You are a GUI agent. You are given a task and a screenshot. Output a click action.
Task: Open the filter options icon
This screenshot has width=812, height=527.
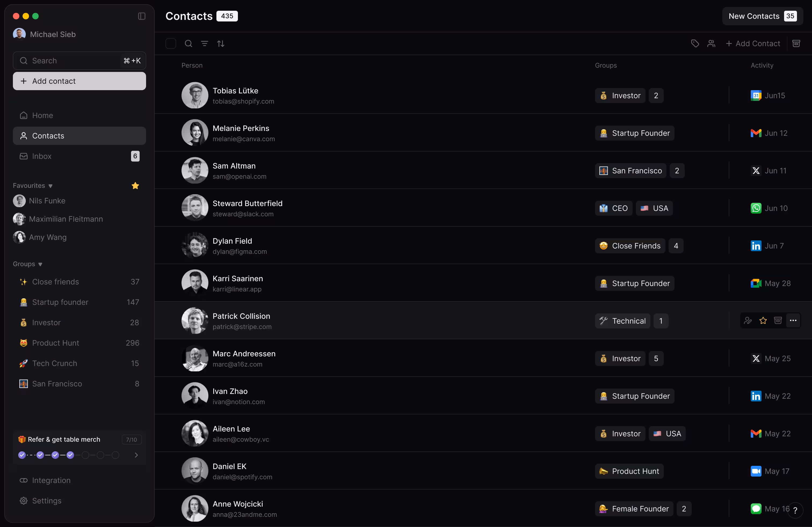[x=205, y=44]
